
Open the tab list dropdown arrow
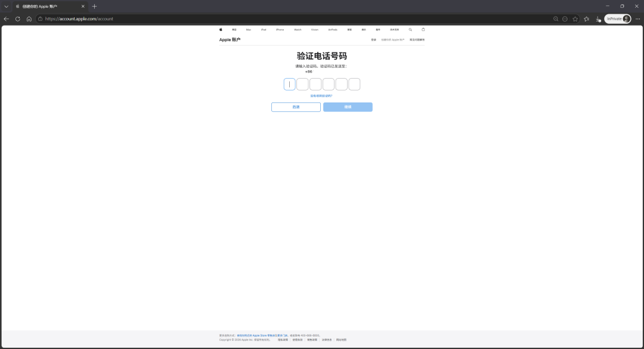pos(7,6)
